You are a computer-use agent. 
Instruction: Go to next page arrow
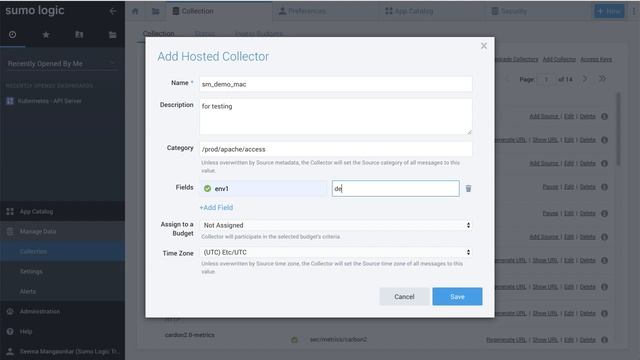point(584,79)
